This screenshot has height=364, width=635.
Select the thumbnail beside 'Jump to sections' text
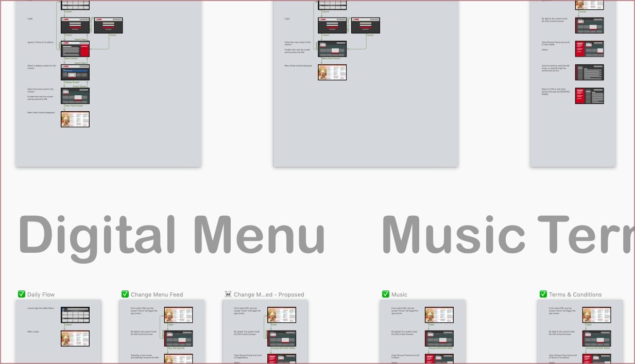coord(589,72)
